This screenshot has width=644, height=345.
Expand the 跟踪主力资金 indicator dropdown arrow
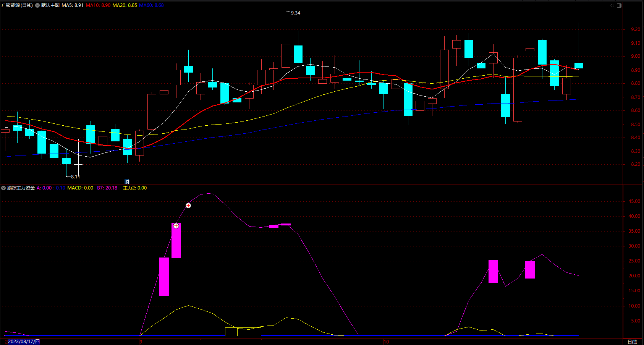click(3, 188)
